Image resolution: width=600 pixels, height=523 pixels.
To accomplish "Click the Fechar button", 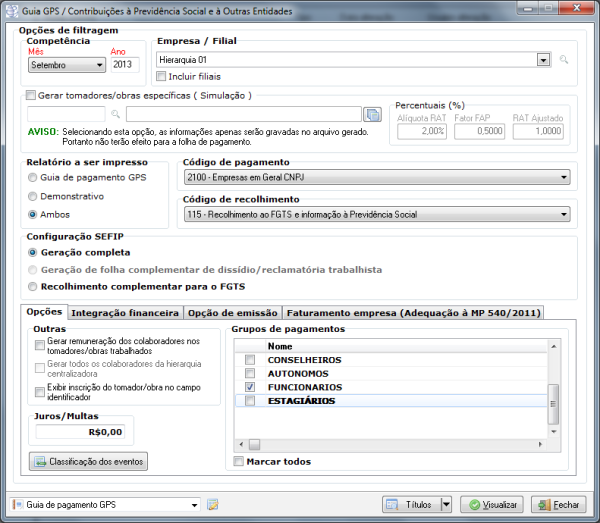I will pyautogui.click(x=558, y=504).
